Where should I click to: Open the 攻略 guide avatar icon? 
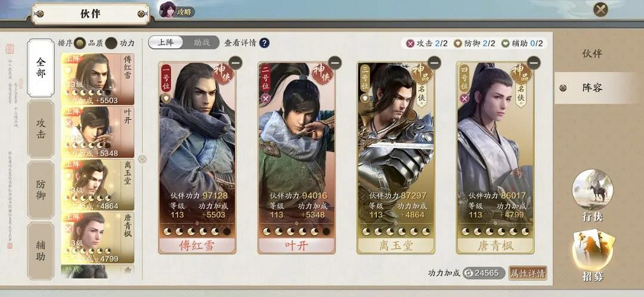coord(168,10)
